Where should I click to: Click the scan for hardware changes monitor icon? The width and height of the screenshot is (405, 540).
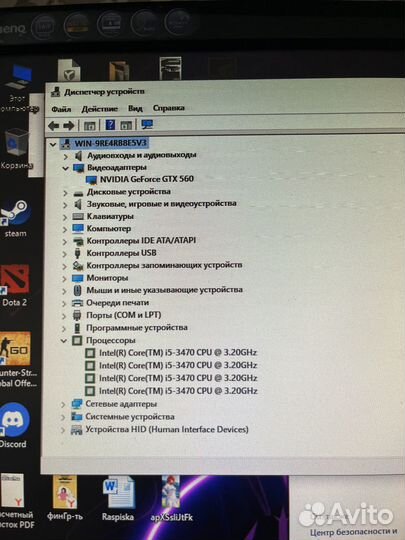coord(147,124)
